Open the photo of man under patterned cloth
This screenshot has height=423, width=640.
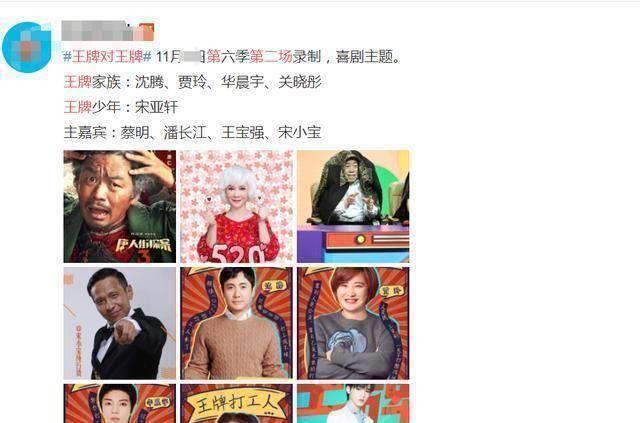(353, 206)
